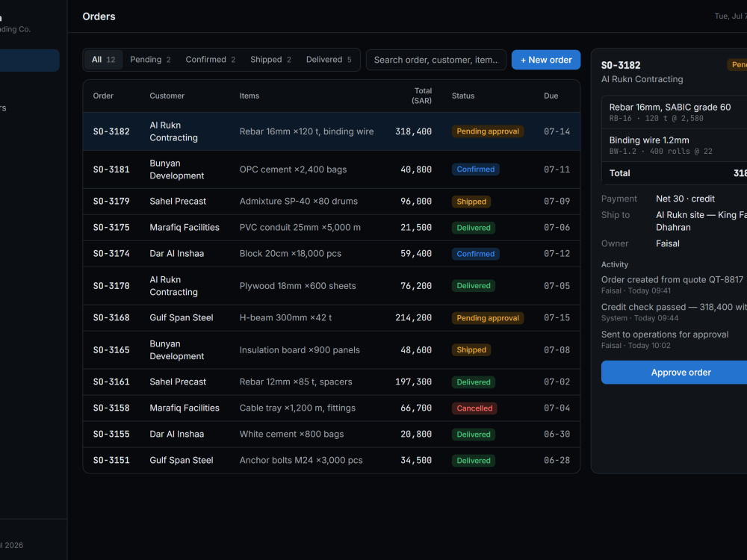Open the Shipped orders tab
The width and height of the screenshot is (747, 560).
point(270,60)
